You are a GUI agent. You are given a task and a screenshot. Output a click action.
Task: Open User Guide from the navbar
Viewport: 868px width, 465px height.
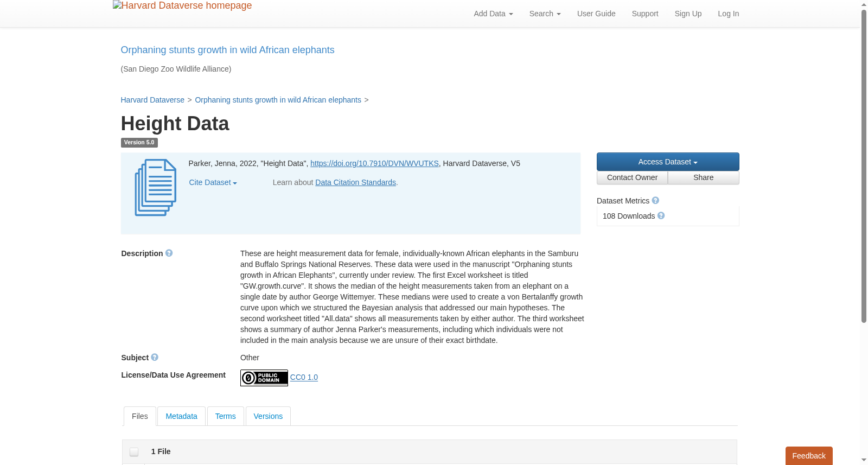[x=596, y=14]
